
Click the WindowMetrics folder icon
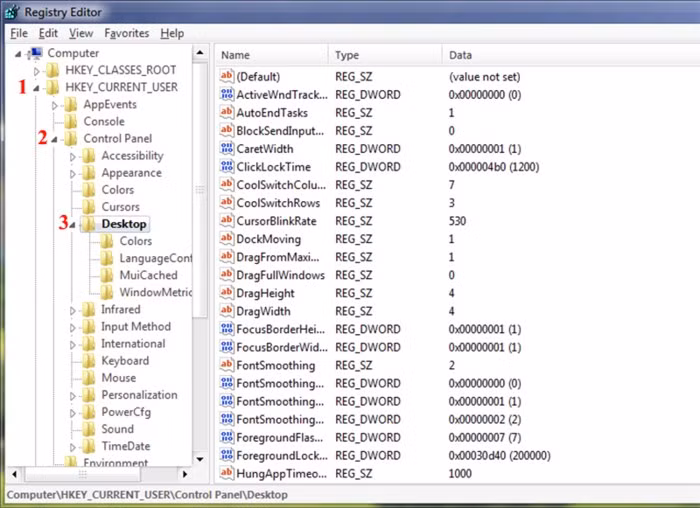click(x=106, y=292)
